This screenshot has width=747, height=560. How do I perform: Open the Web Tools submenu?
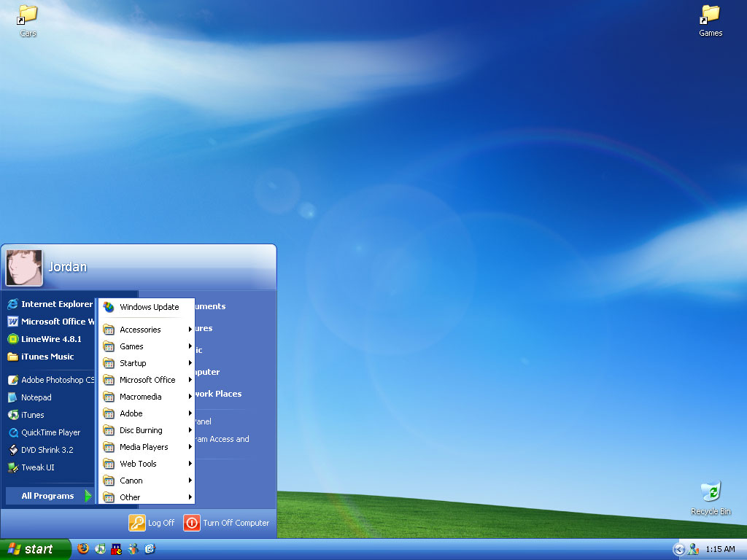(x=147, y=463)
